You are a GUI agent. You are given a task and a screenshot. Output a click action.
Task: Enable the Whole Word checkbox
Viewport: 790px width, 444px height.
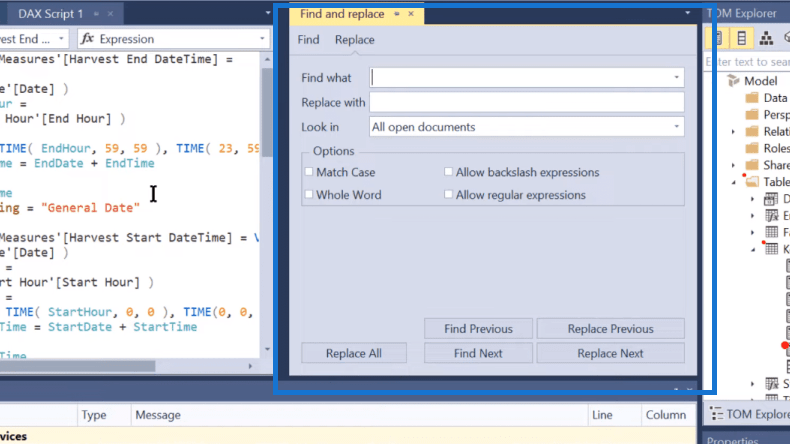(309, 194)
